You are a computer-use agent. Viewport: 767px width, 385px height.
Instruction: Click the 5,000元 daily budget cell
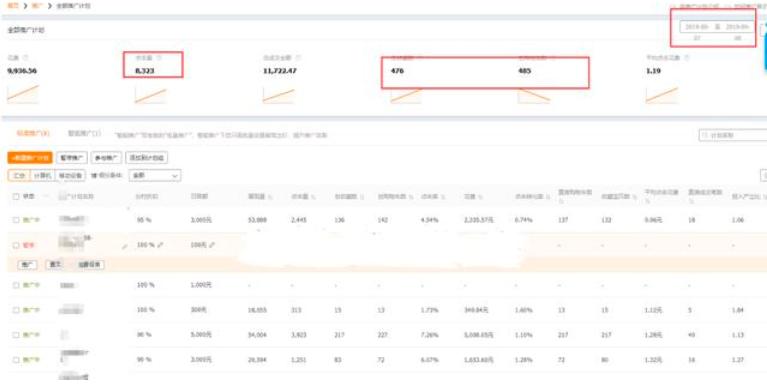(201, 335)
